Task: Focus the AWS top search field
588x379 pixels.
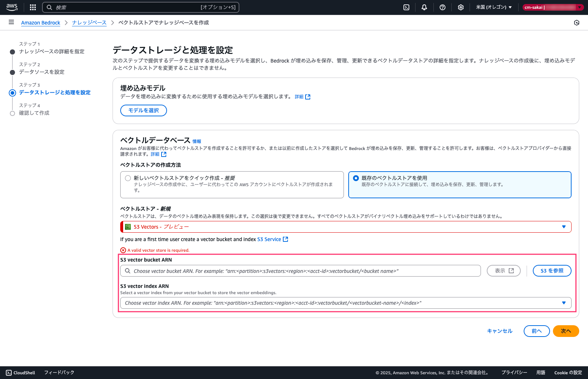Action: click(x=141, y=7)
